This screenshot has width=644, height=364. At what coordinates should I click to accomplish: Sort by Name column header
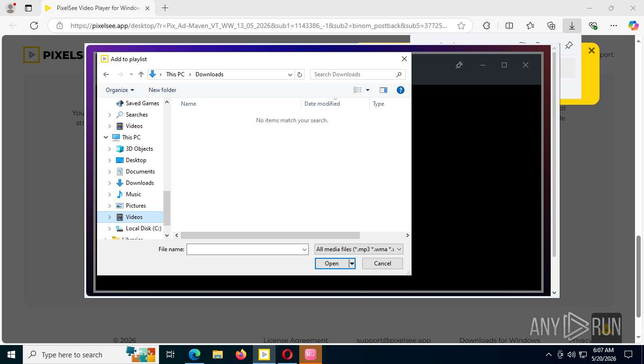[188, 104]
